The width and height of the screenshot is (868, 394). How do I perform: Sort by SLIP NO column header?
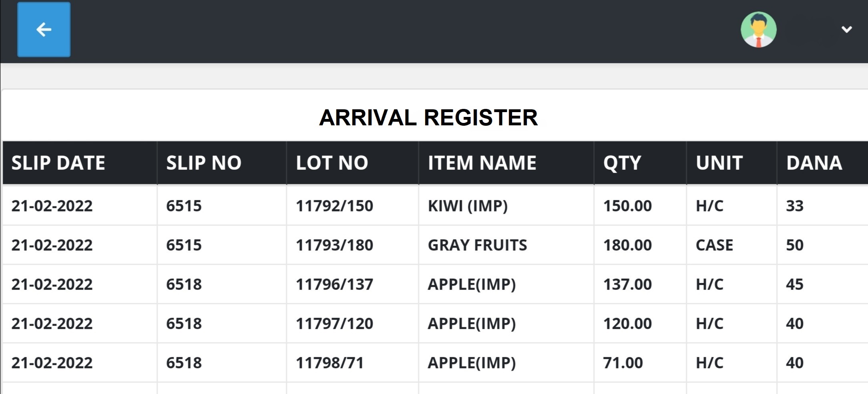[204, 163]
